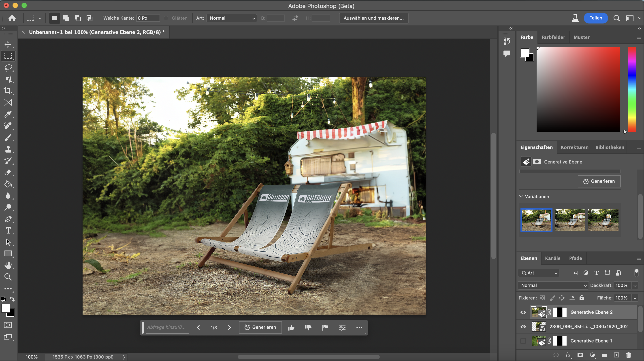This screenshot has height=361, width=644.
Task: Click Auswählen und maskieren button
Action: point(373,18)
